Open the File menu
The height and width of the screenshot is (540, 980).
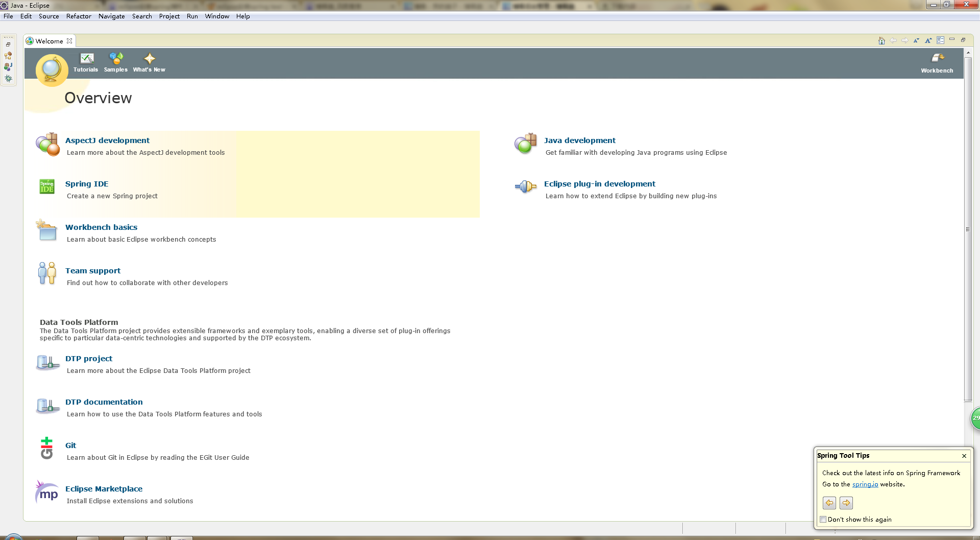click(x=8, y=16)
